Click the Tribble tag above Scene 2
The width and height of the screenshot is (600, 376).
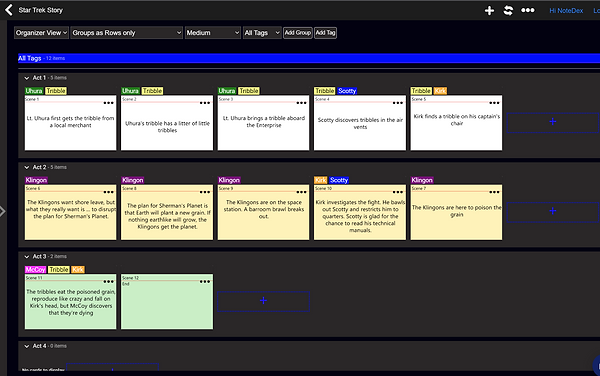pyautogui.click(x=152, y=91)
